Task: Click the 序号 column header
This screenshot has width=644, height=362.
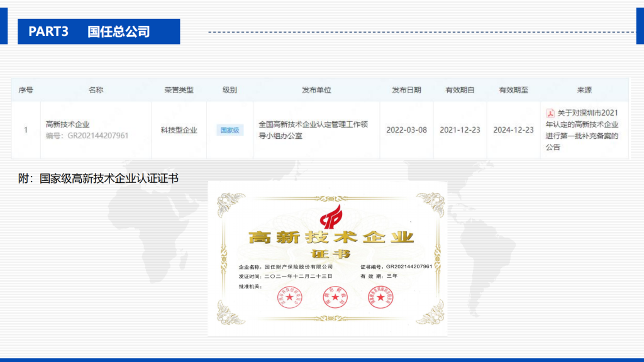Action: point(26,90)
